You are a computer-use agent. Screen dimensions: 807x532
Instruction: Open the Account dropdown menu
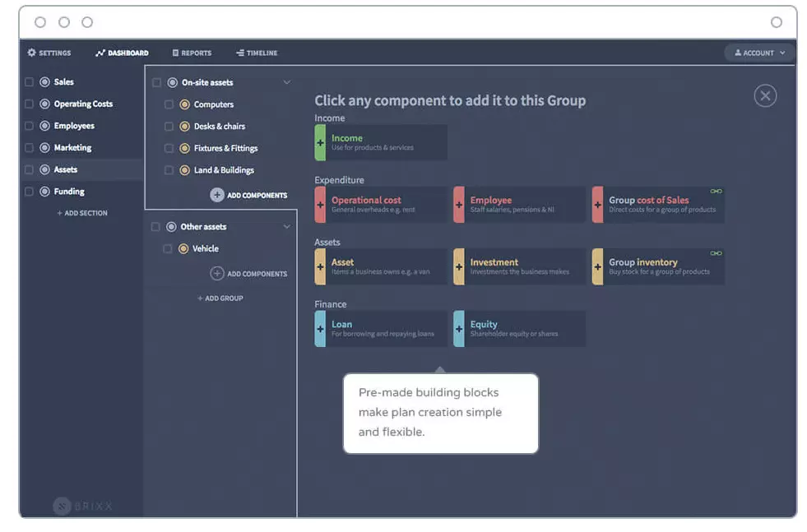pyautogui.click(x=758, y=53)
